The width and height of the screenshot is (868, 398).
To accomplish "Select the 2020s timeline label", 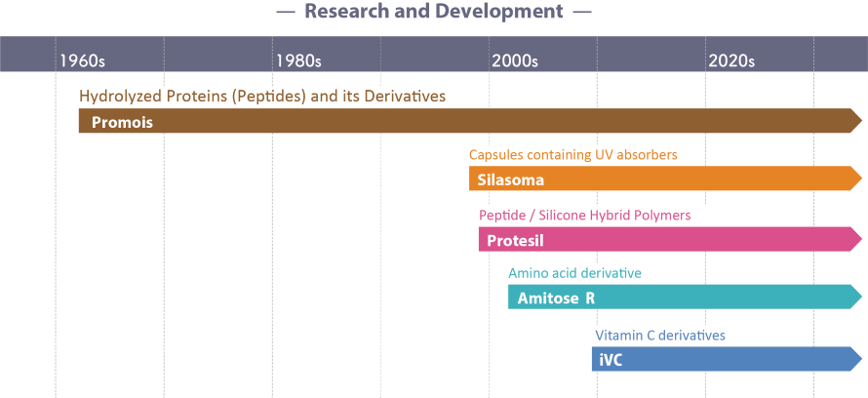I will coord(731,60).
